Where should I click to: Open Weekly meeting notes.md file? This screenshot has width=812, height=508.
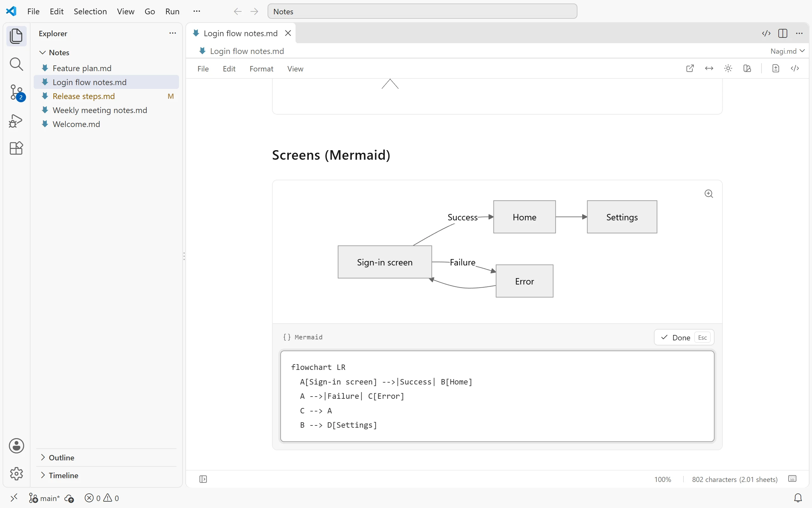[x=106, y=110]
